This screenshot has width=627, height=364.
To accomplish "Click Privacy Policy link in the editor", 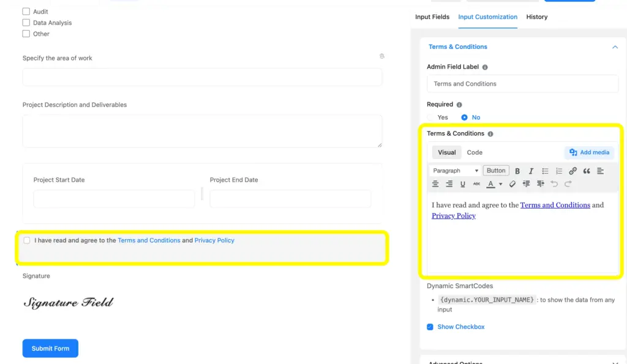I will 454,216.
